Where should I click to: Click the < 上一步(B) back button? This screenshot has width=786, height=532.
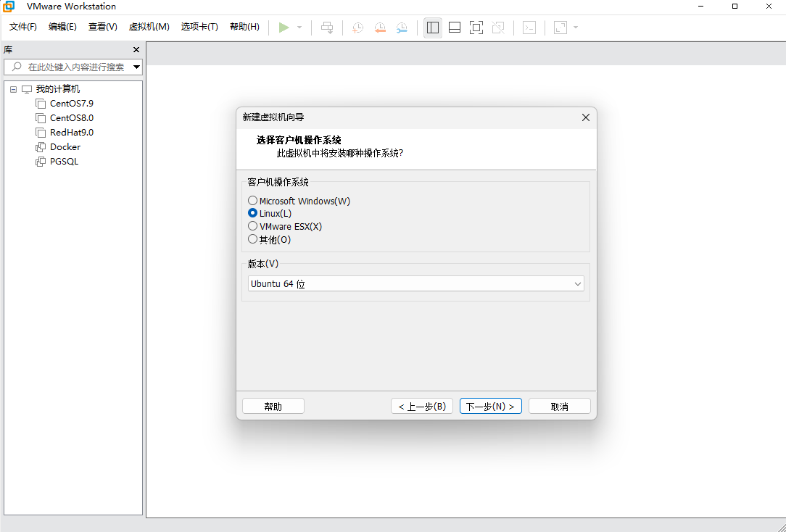(422, 407)
